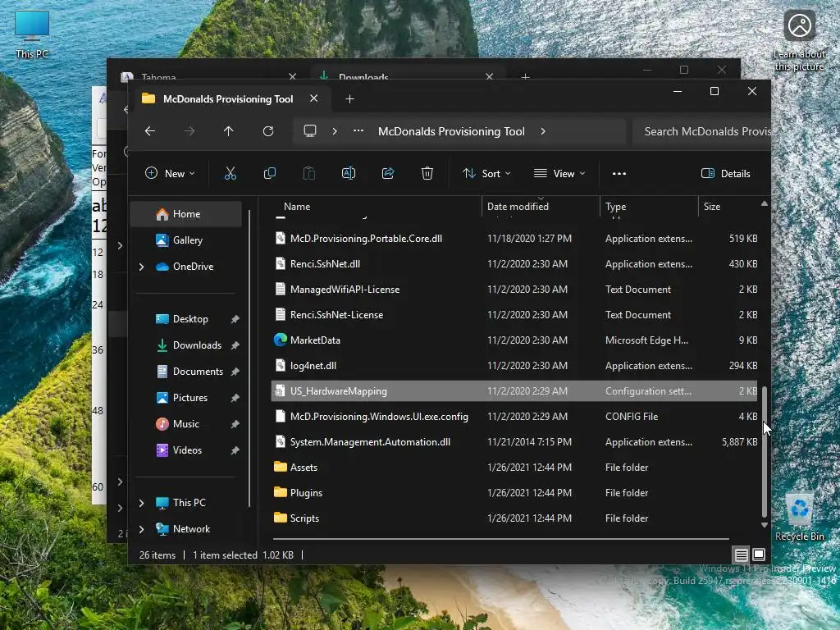Open the View dropdown menu

559,173
